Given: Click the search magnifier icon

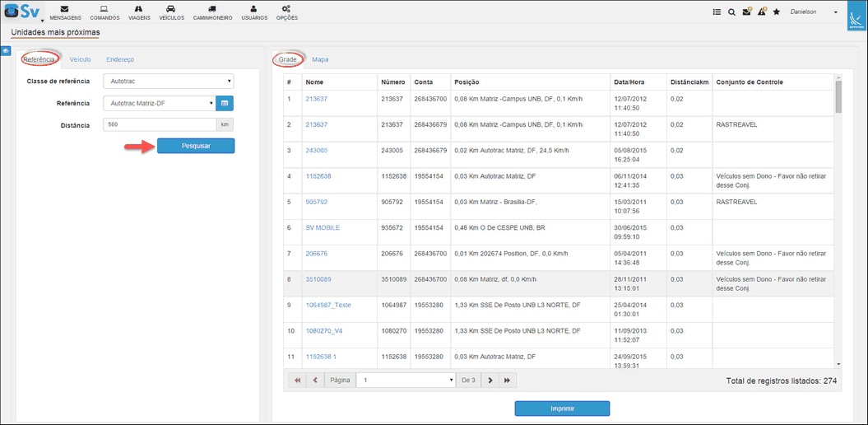Looking at the screenshot, I should [731, 12].
